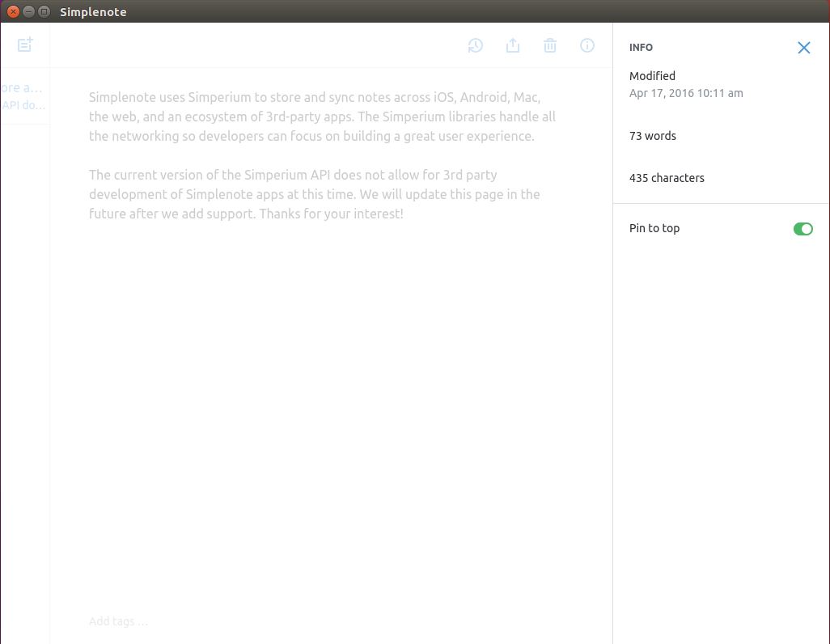This screenshot has height=644, width=830.
Task: Click the share note icon
Action: pyautogui.click(x=512, y=45)
